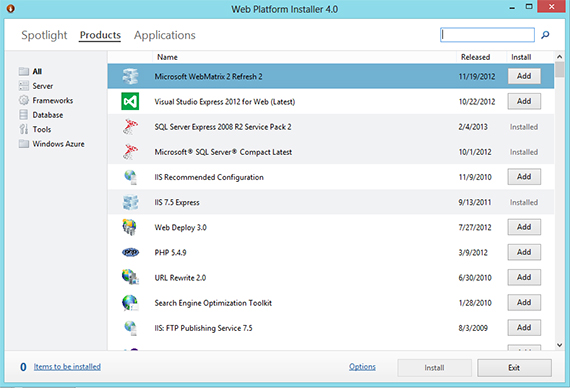
Task: Add IIS FTP Publishing Service 7.5
Action: tap(524, 328)
